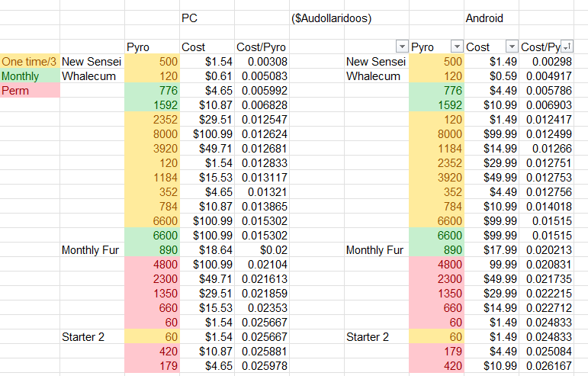Select the Android table "Monthly Fur" cell

(x=377, y=250)
